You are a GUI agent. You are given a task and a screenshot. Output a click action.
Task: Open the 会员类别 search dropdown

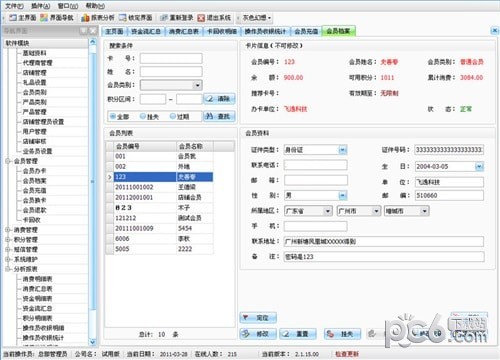pyautogui.click(x=198, y=85)
